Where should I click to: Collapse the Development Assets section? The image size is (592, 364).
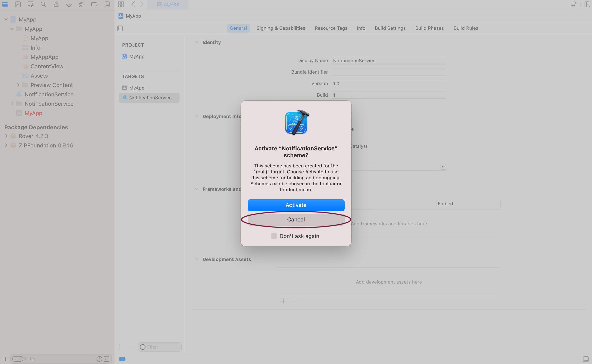coord(197,259)
